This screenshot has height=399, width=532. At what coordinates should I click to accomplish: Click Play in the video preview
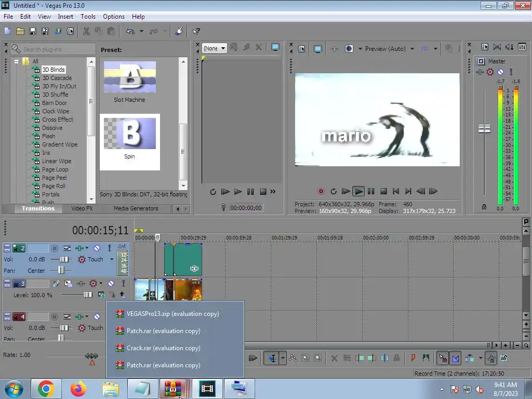point(358,191)
